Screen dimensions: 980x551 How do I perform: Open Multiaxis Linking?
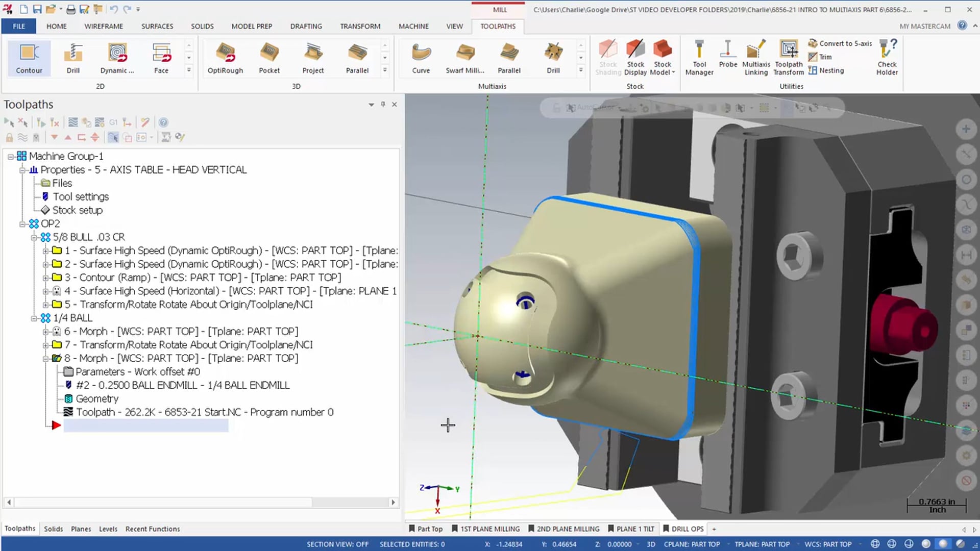click(x=756, y=58)
